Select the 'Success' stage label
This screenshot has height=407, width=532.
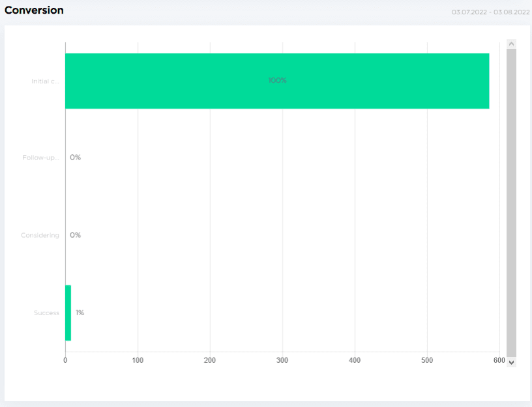click(46, 313)
